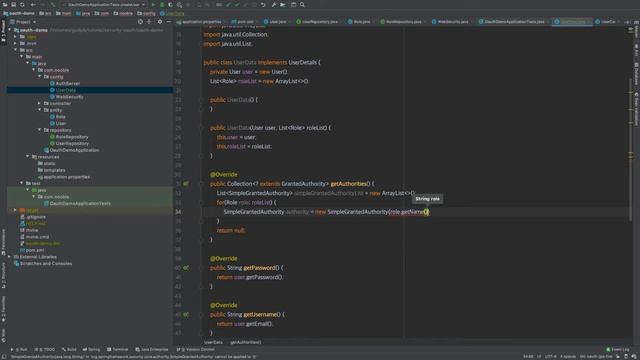Click the Synchronize refresh toolbar icon
Viewport: 640px width, 360px height.
22,4
